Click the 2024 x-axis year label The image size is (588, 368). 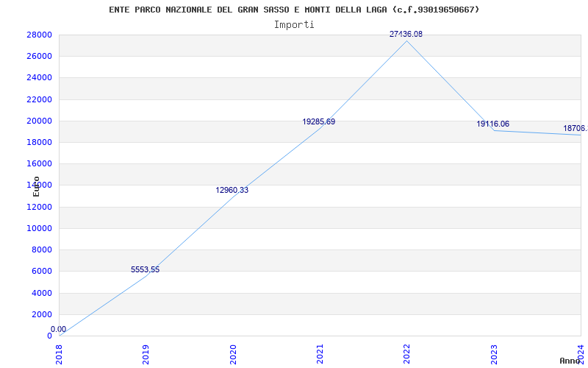(x=581, y=355)
